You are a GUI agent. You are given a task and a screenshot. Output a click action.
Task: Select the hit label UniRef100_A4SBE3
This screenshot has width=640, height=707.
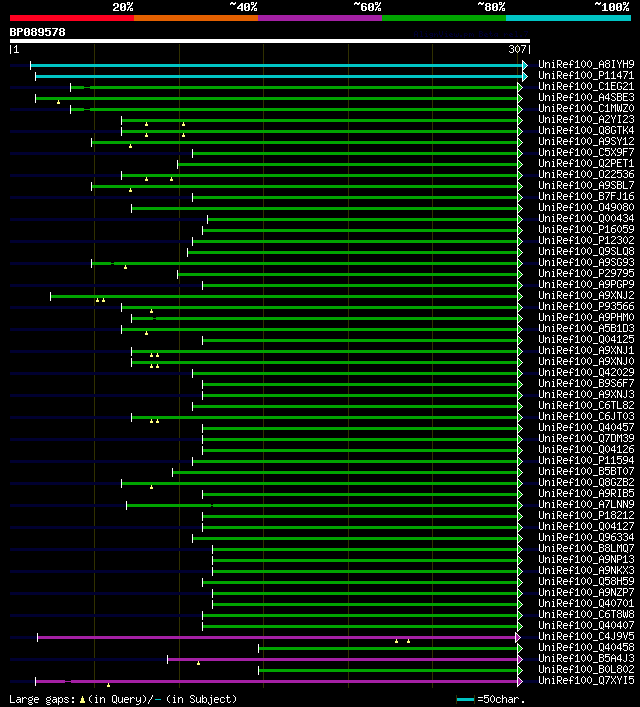click(x=586, y=97)
